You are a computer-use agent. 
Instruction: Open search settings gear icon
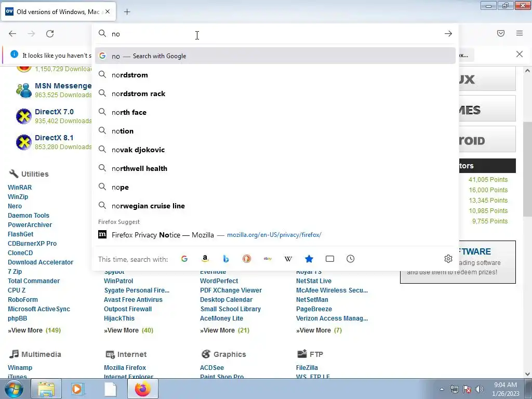pyautogui.click(x=448, y=259)
